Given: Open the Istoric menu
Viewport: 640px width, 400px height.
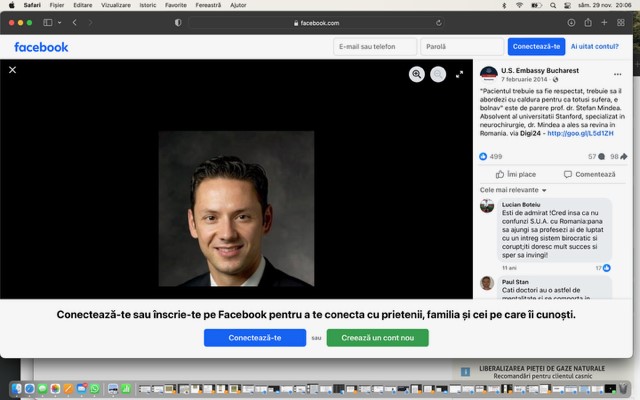Looking at the screenshot, I should 148,5.
